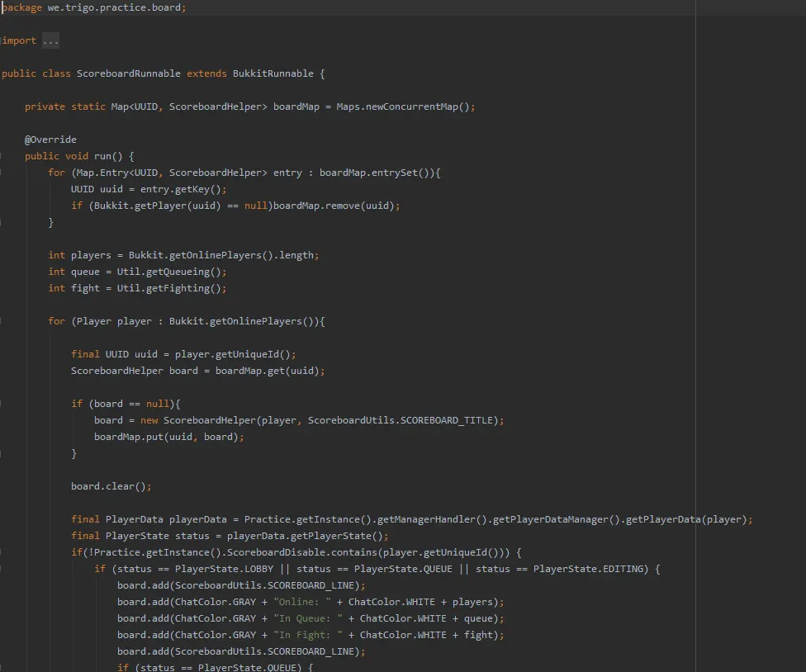The height and width of the screenshot is (672, 806).
Task: Collapse the 'if (board == null)' block
Action: pos(2,404)
